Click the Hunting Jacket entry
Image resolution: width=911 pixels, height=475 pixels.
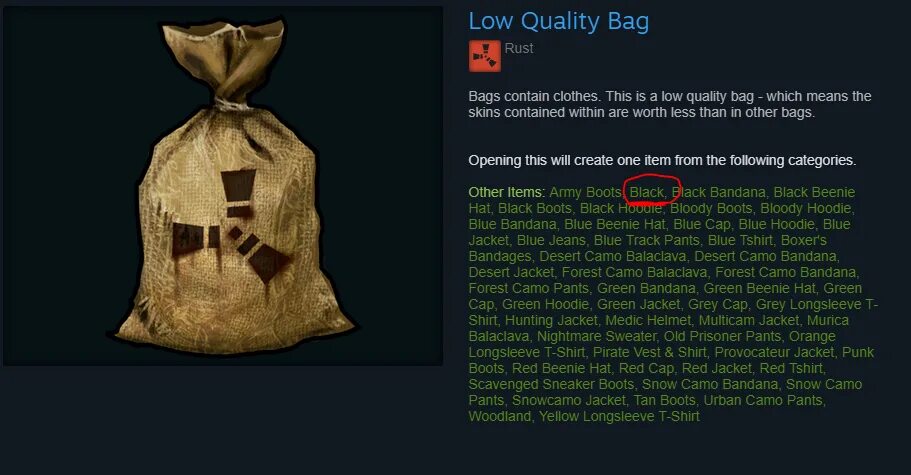tap(551, 320)
